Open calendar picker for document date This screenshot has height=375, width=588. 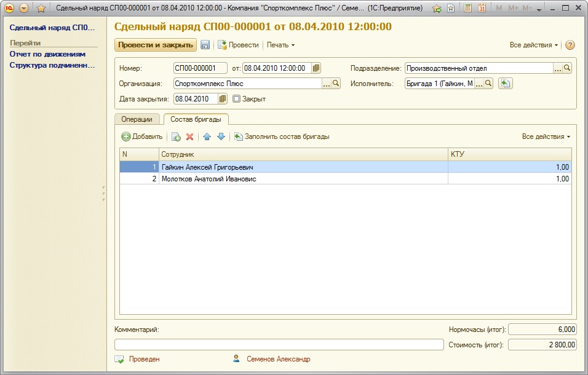(316, 68)
